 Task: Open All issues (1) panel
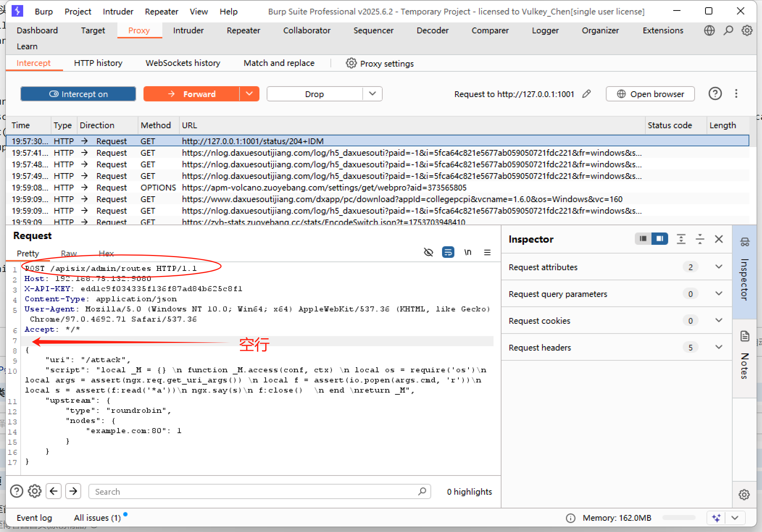click(x=97, y=518)
